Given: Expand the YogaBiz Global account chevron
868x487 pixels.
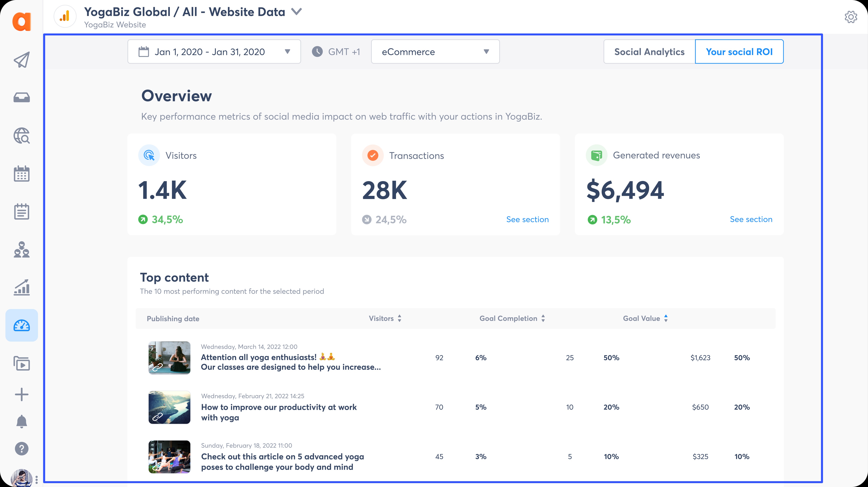Looking at the screenshot, I should (x=296, y=12).
